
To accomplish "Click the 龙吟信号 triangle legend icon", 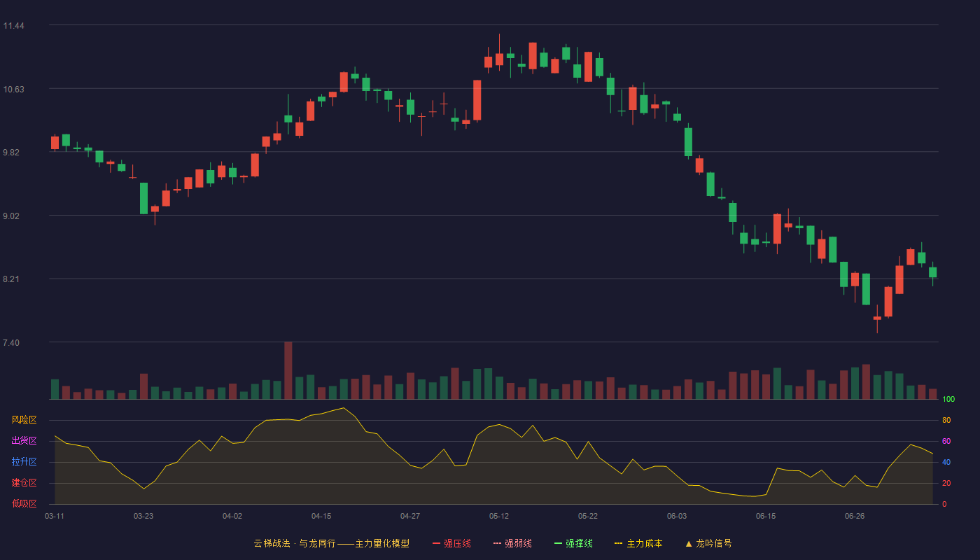I will [689, 543].
